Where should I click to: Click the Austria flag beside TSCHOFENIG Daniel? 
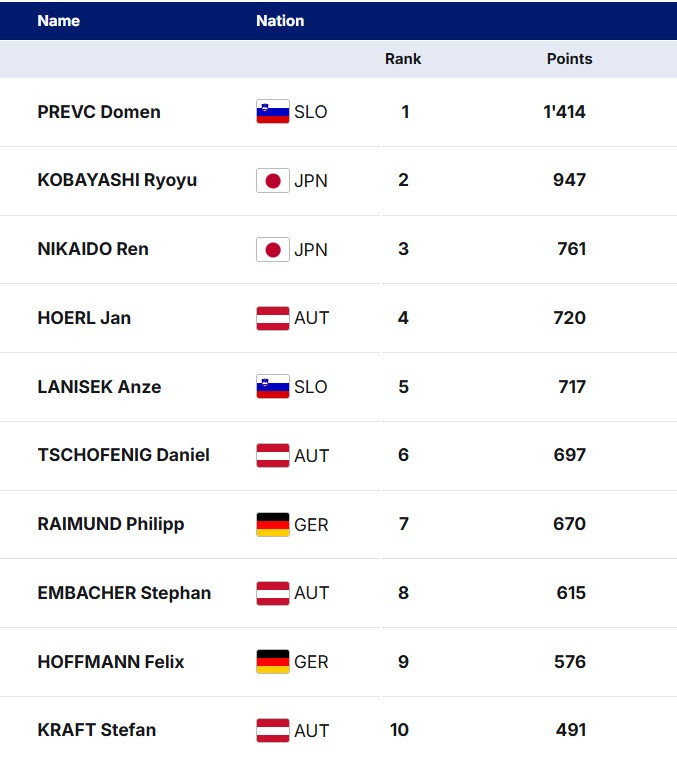click(x=273, y=455)
